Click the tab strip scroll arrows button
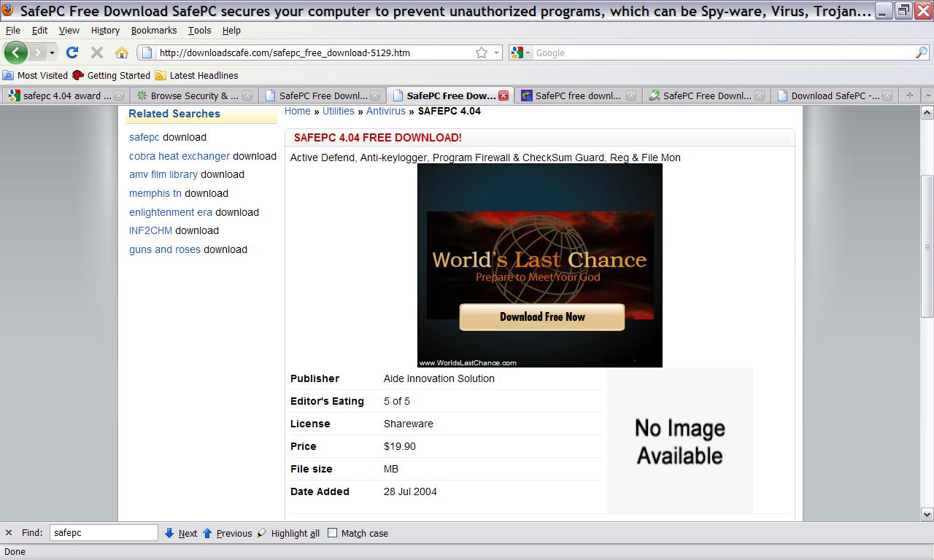The height and width of the screenshot is (560, 934). pos(909,96)
